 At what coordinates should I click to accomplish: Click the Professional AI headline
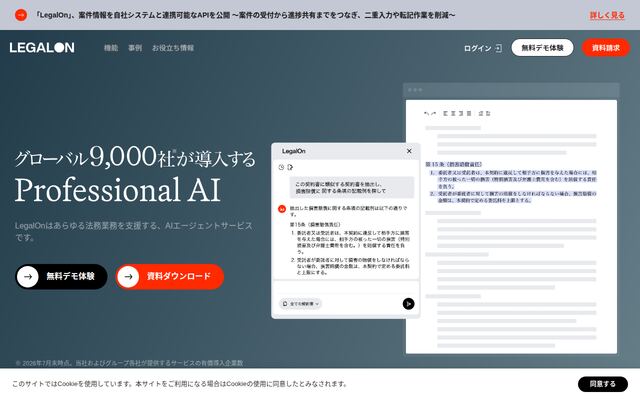(118, 190)
